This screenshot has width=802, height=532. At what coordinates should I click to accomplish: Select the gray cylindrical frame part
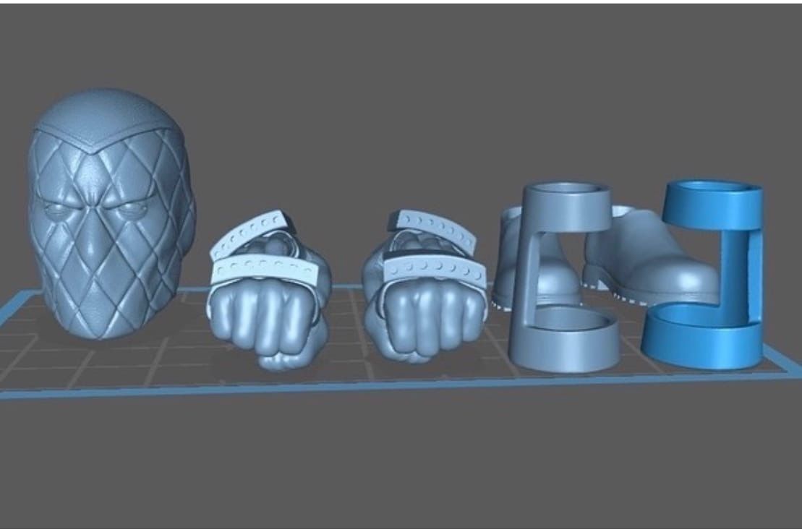(x=566, y=276)
